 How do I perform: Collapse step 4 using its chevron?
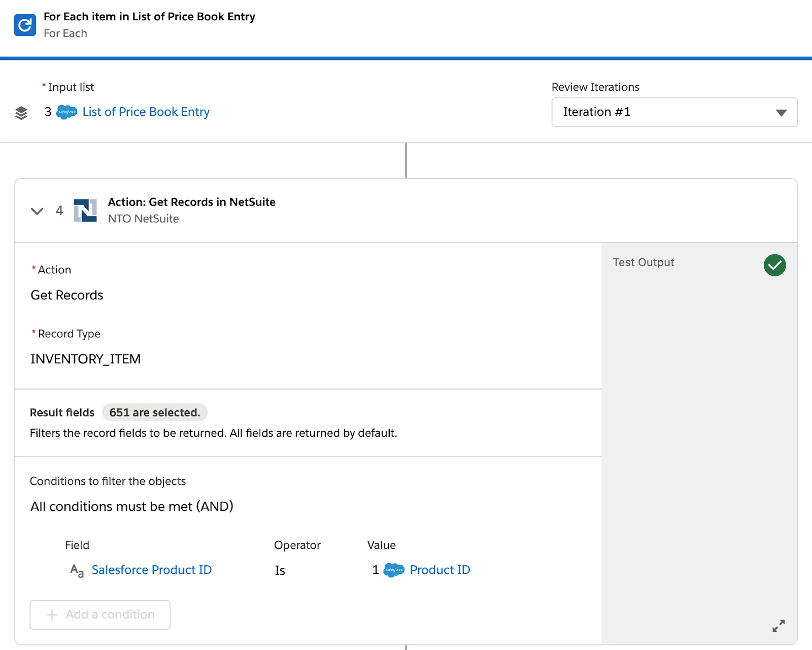(x=37, y=211)
